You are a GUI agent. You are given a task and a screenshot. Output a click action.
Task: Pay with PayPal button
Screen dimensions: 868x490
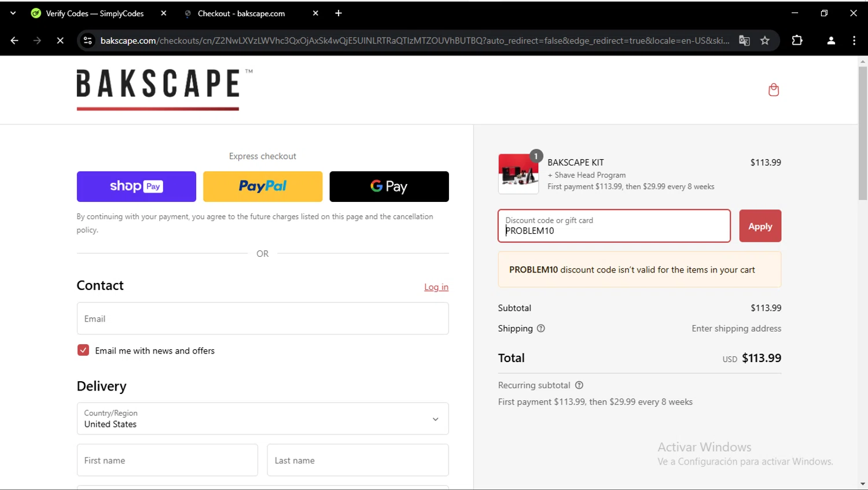pos(263,186)
